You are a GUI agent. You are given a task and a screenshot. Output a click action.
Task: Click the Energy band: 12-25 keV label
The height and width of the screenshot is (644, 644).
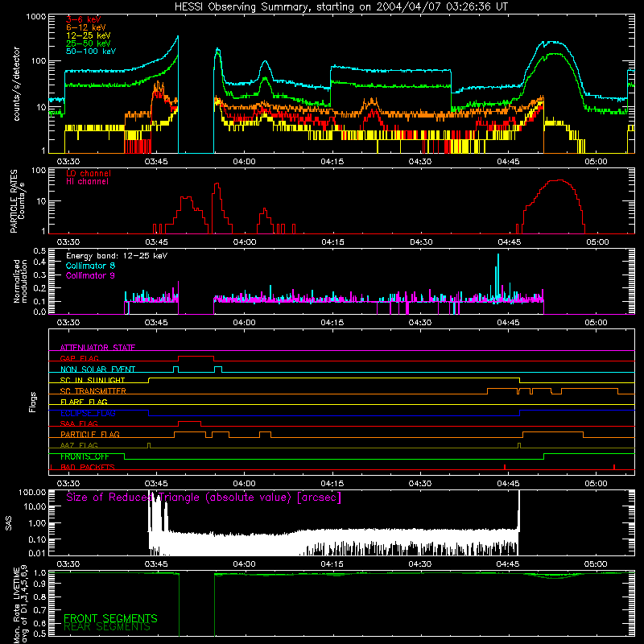point(117,256)
